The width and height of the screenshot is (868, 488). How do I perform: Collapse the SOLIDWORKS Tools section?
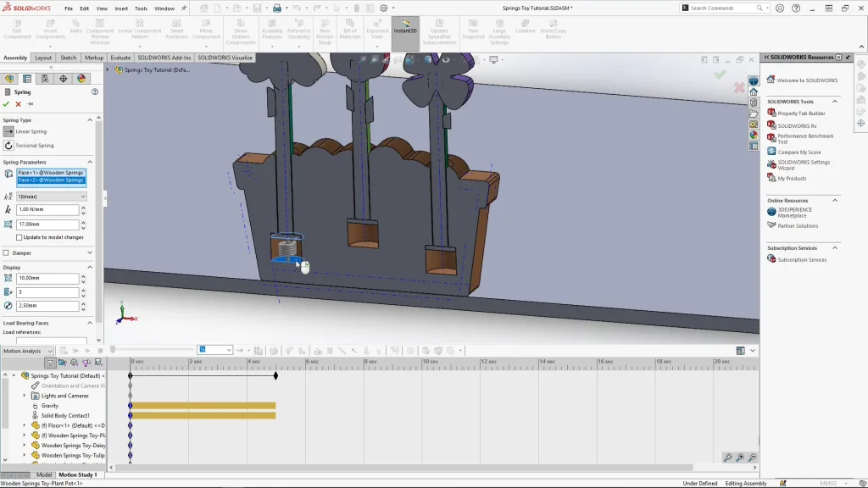coord(834,102)
